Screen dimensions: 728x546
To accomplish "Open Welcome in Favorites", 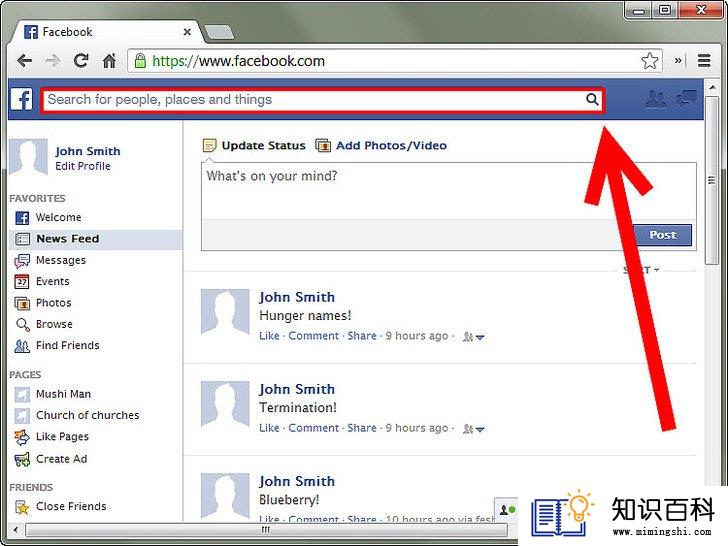I will click(58, 217).
